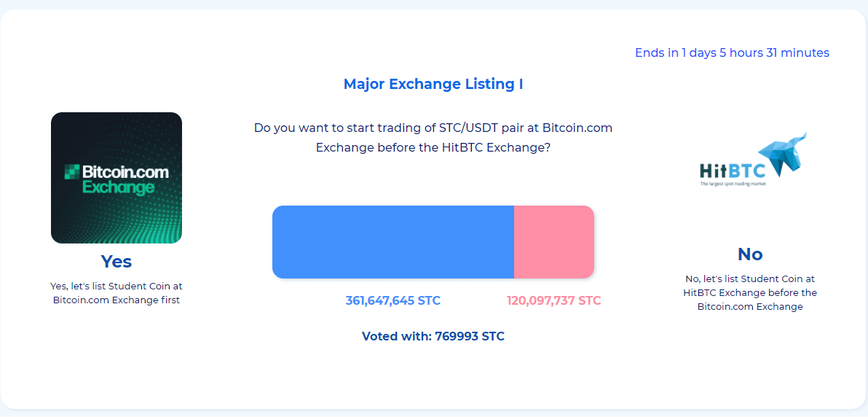Click the HitBTC tagline under the logo
The image size is (868, 417).
(x=733, y=184)
